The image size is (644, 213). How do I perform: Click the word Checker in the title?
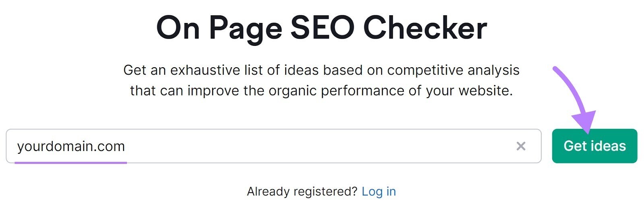(425, 28)
